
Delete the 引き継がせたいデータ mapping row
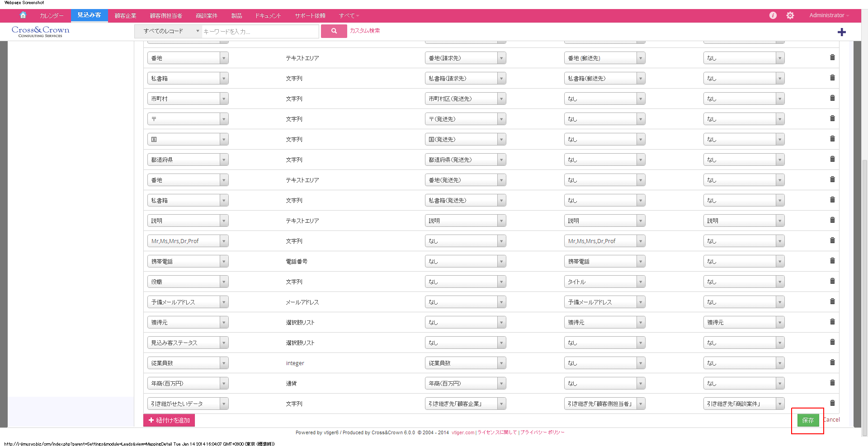(x=832, y=403)
